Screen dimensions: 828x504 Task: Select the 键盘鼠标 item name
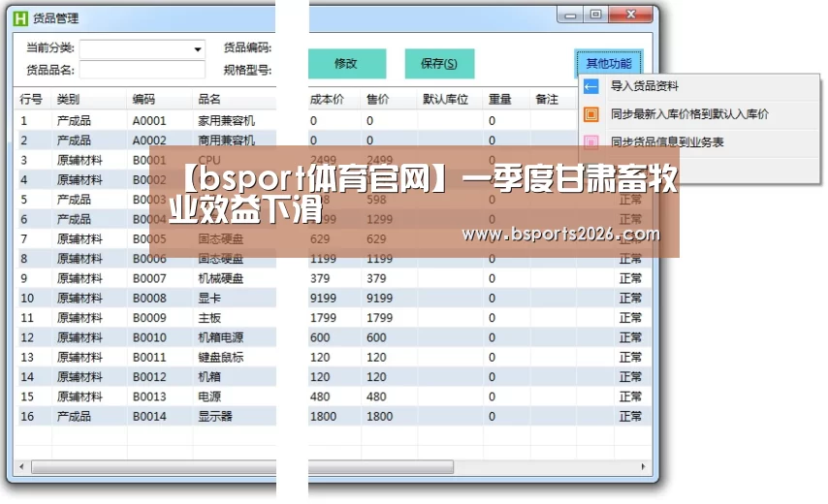[221, 358]
